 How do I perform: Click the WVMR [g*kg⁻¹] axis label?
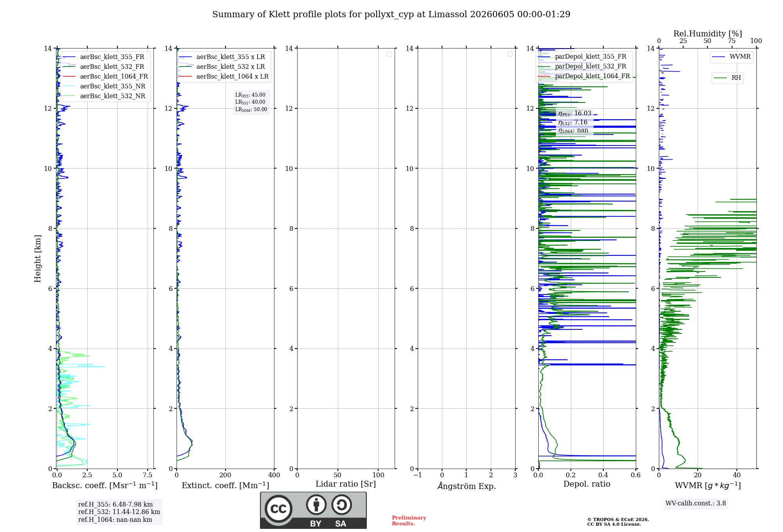pyautogui.click(x=708, y=485)
